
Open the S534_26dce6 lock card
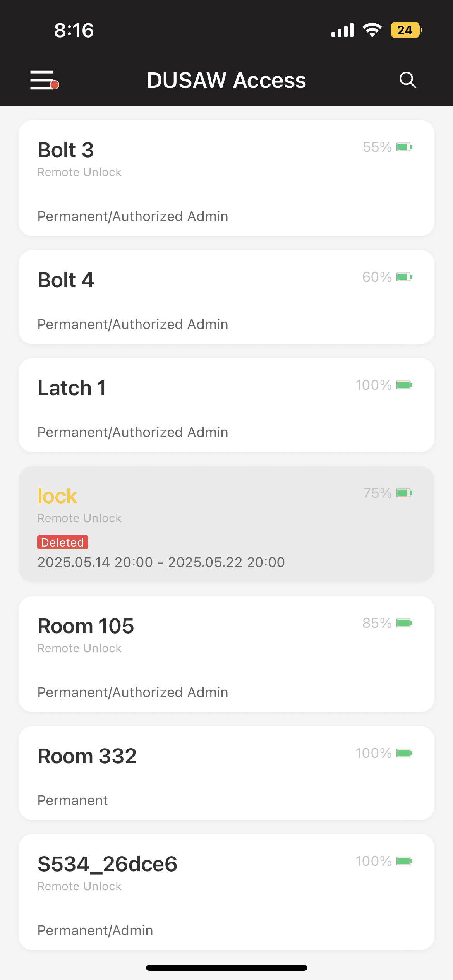[x=226, y=892]
